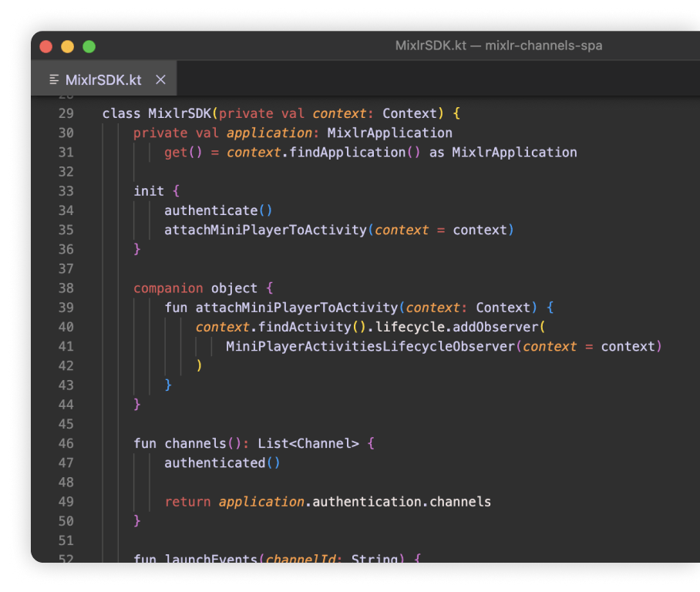Click MiniPlayerActivitiesLifecycleObserver in the code
This screenshot has width=700, height=592.
click(370, 347)
